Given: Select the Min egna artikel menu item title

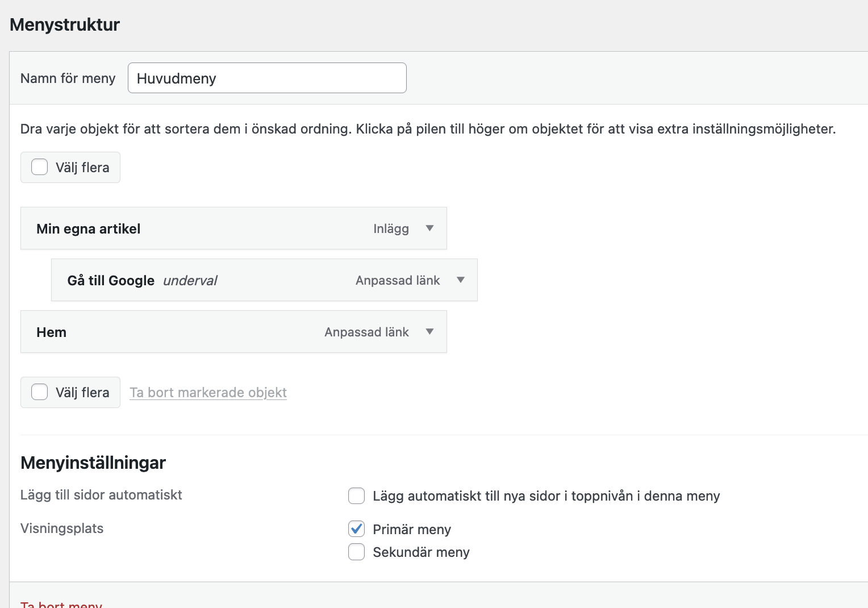Looking at the screenshot, I should (89, 229).
